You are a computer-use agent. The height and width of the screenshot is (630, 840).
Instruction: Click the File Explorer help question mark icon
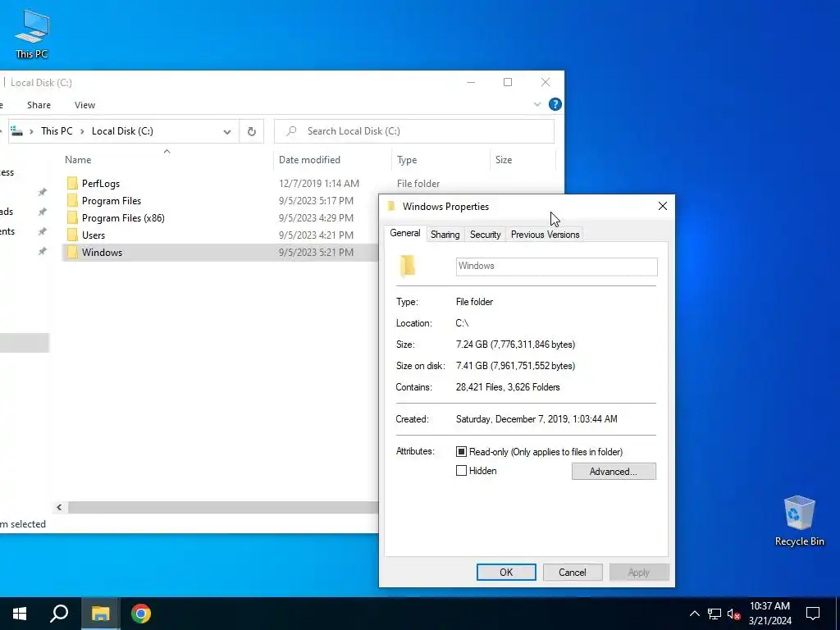click(x=555, y=104)
